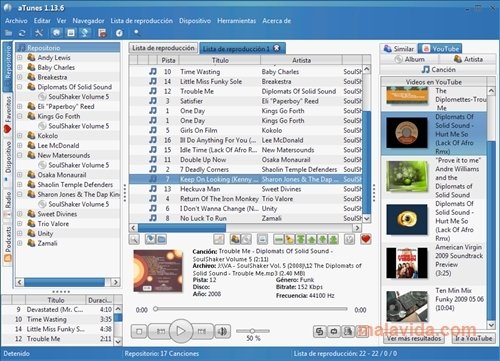
Task: Click the blue folder icon below the playlist
Action: pos(162,239)
